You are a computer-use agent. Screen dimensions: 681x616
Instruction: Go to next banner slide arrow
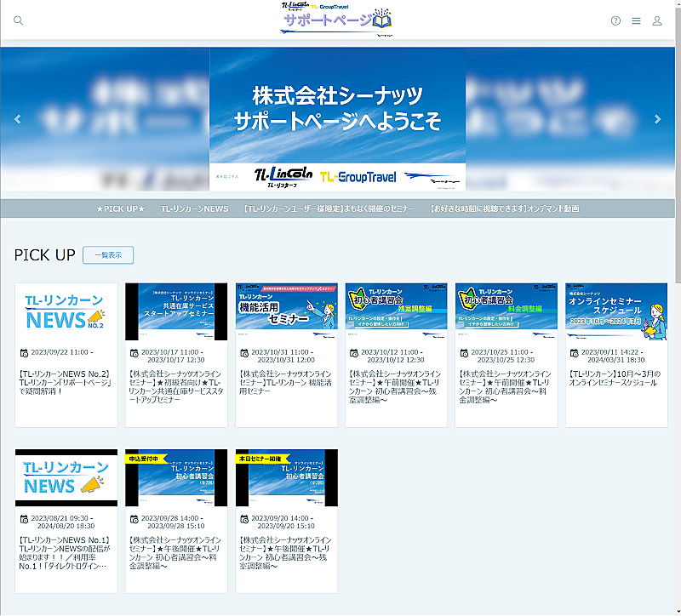click(657, 119)
